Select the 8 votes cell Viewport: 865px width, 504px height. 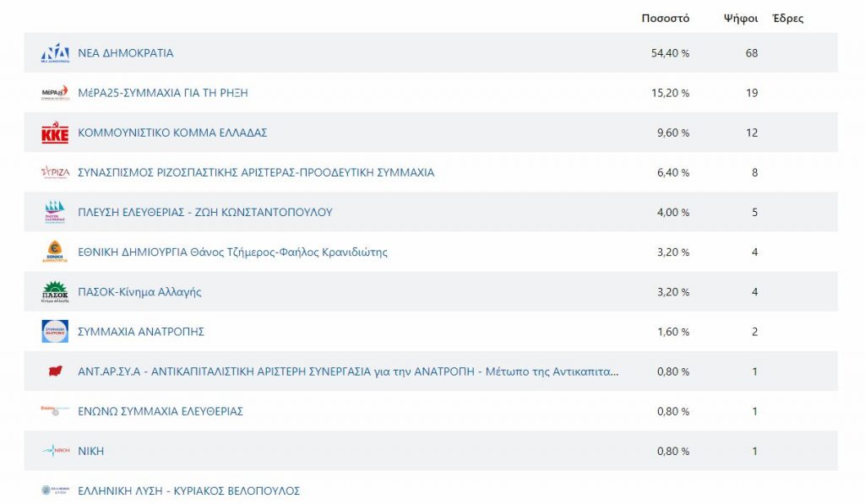pos(754,172)
